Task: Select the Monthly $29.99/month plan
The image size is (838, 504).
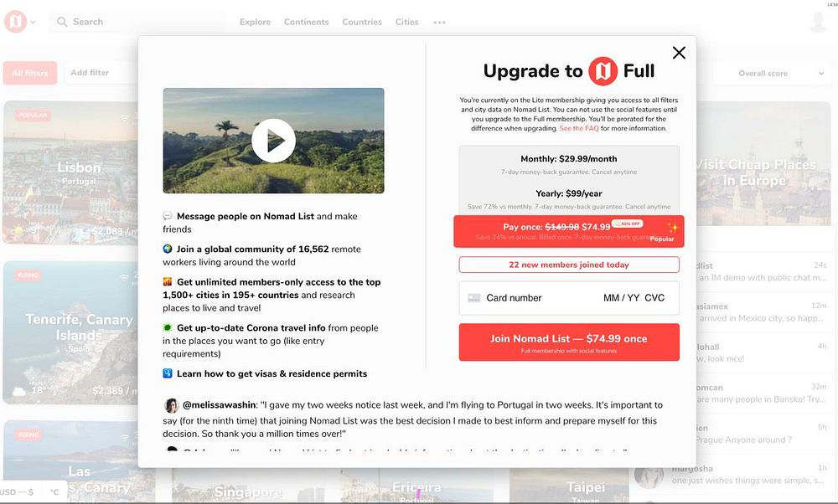Action: point(569,164)
